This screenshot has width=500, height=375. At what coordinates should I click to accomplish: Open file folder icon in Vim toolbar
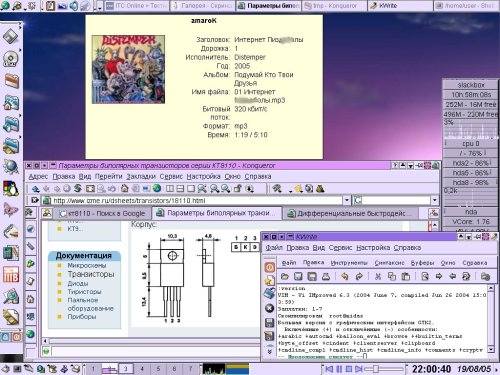click(285, 276)
